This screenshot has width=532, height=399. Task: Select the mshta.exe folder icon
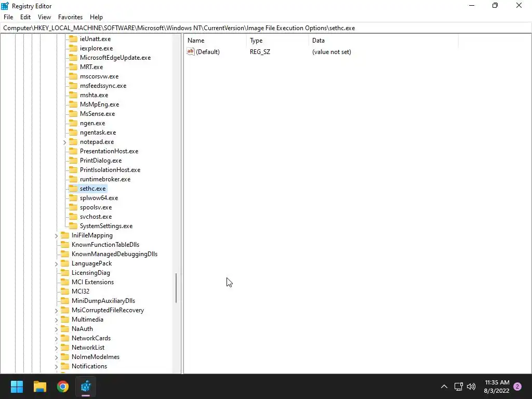(x=73, y=95)
